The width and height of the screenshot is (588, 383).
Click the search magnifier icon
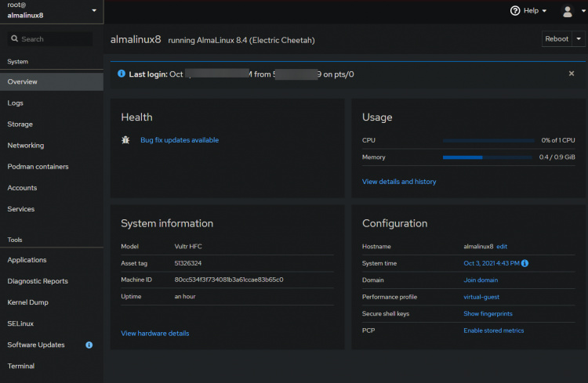click(13, 39)
